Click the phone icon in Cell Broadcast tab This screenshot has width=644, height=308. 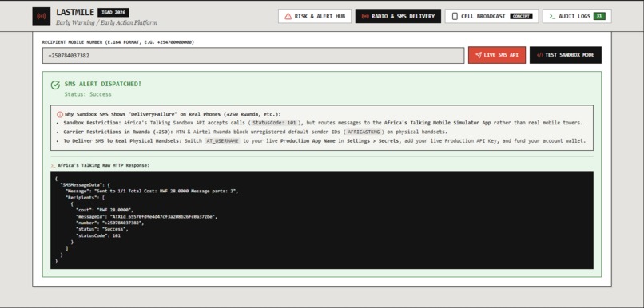click(x=455, y=17)
